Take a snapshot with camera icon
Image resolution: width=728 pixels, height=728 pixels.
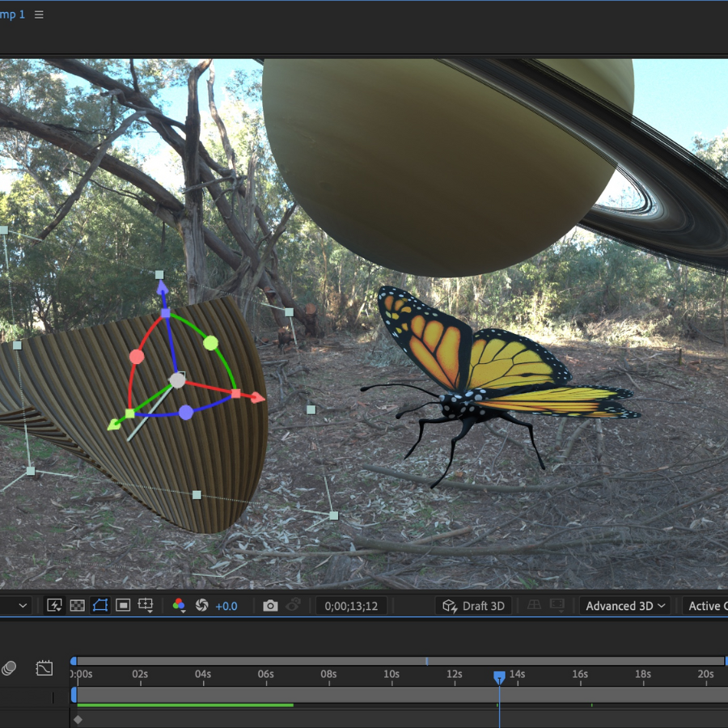(270, 605)
